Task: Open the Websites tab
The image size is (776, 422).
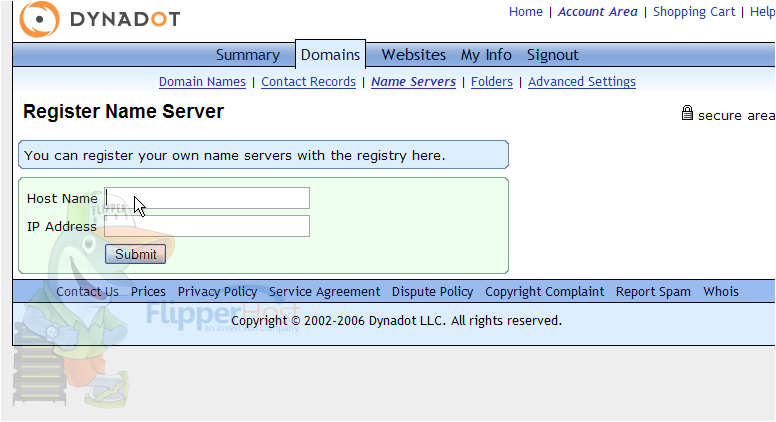Action: [413, 54]
